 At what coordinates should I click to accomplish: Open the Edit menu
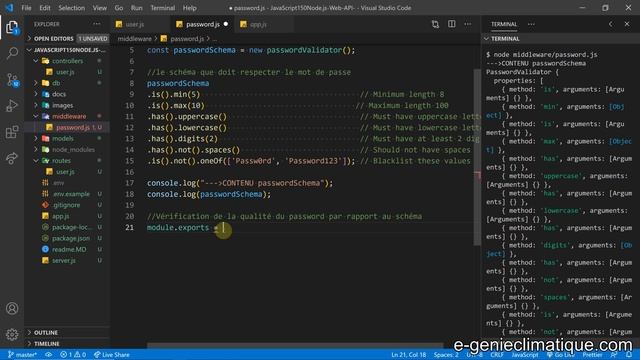point(45,8)
